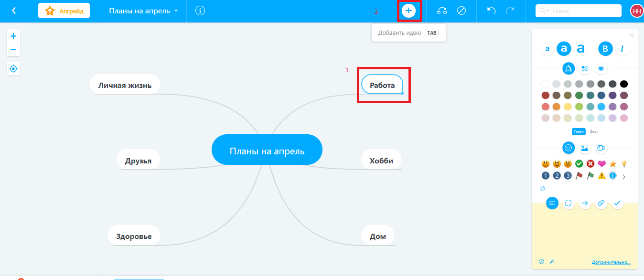Open the image insert tab icon
Image resolution: width=644 pixels, height=280 pixels.
(584, 148)
